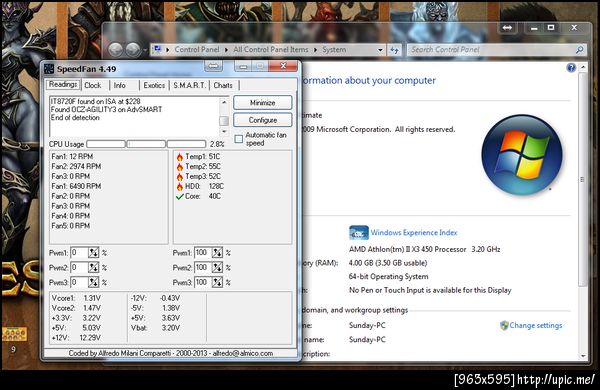Adjust left Pwm1 stepper arrows
Viewport: 600px width, 390px height.
point(93,253)
